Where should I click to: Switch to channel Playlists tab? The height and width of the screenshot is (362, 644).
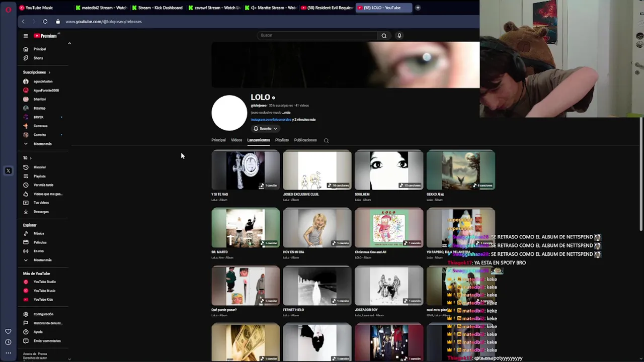[282, 140]
